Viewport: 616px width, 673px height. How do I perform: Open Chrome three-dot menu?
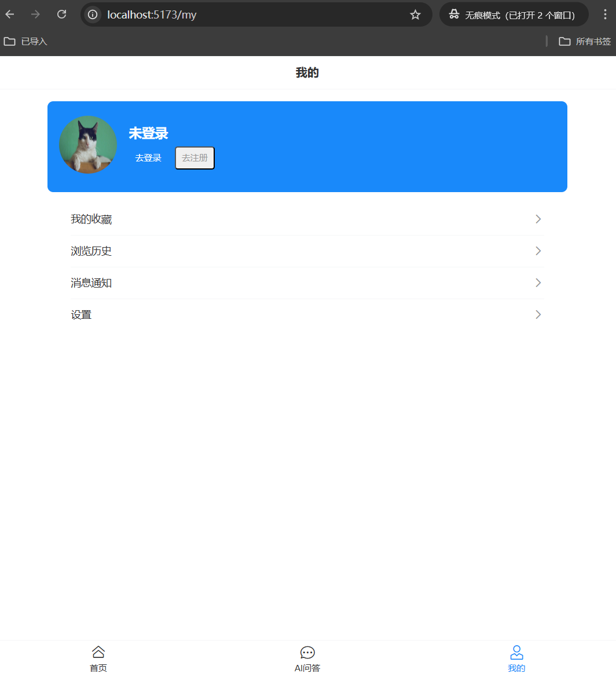[x=606, y=14]
